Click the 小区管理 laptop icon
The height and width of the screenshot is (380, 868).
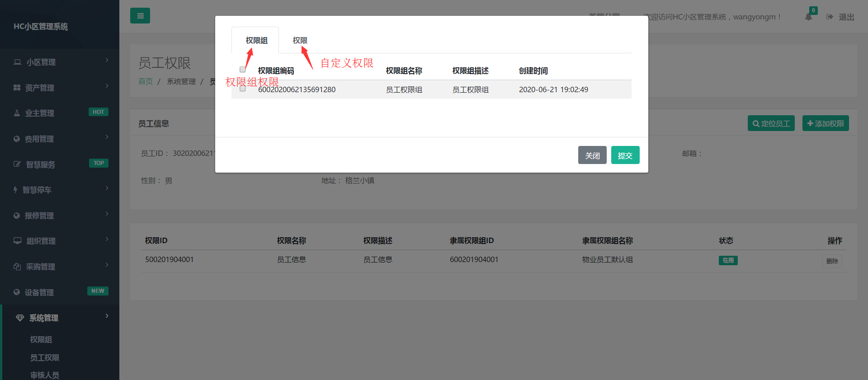click(x=17, y=62)
